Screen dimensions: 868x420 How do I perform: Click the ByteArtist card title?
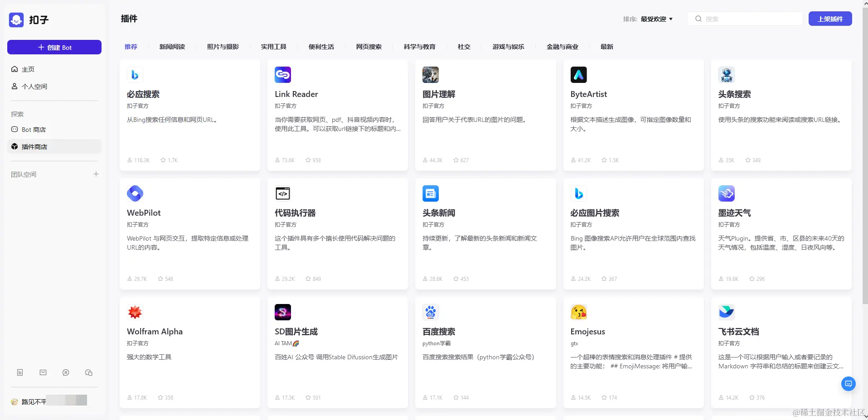pos(589,94)
